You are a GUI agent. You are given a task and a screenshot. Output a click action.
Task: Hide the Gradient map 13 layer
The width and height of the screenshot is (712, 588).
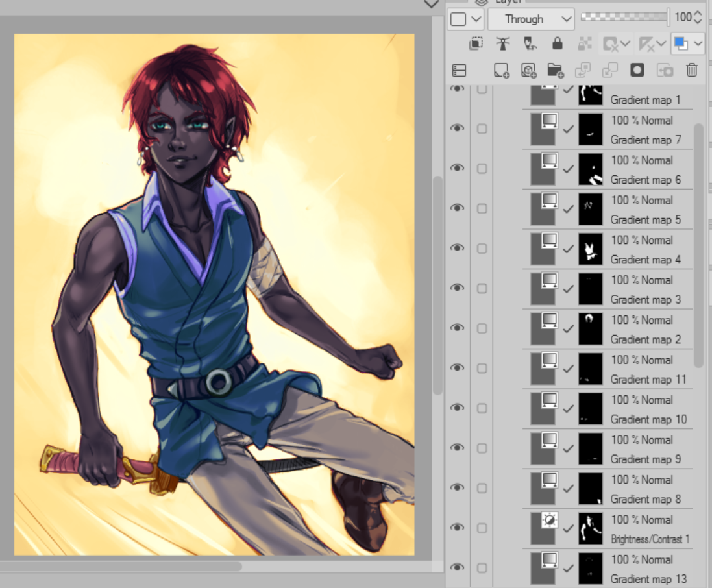coord(458,568)
